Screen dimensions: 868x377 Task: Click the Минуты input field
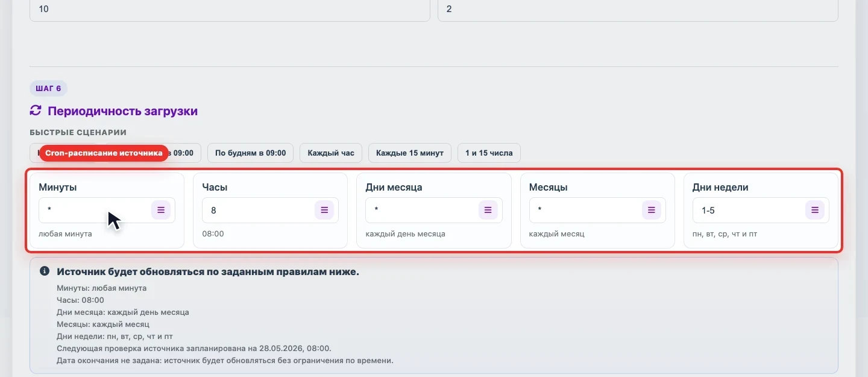[x=107, y=210]
